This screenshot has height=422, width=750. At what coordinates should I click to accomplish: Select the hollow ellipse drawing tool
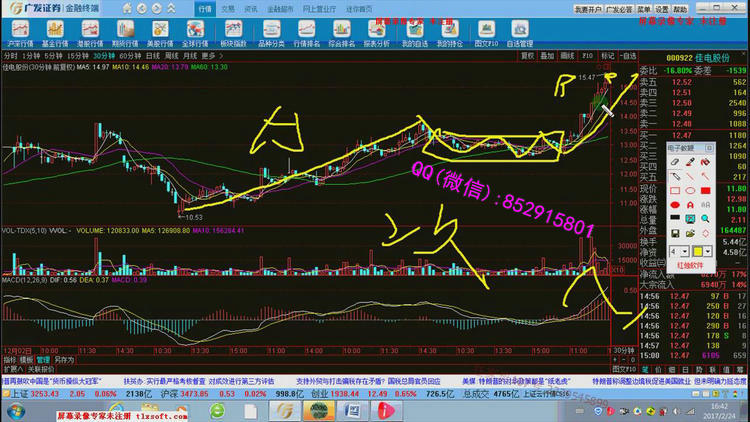click(692, 190)
